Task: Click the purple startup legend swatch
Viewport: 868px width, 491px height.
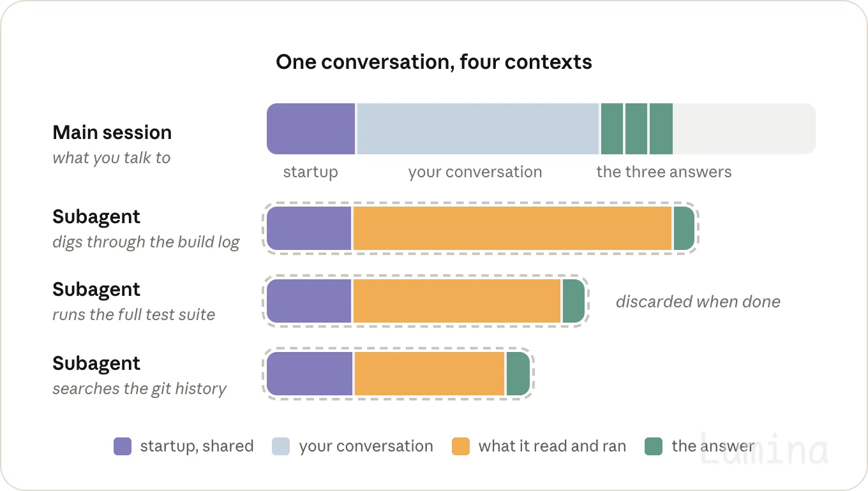Action: point(123,446)
